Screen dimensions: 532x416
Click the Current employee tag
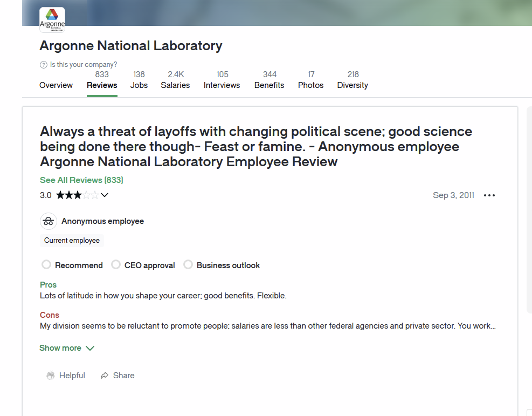tap(72, 241)
